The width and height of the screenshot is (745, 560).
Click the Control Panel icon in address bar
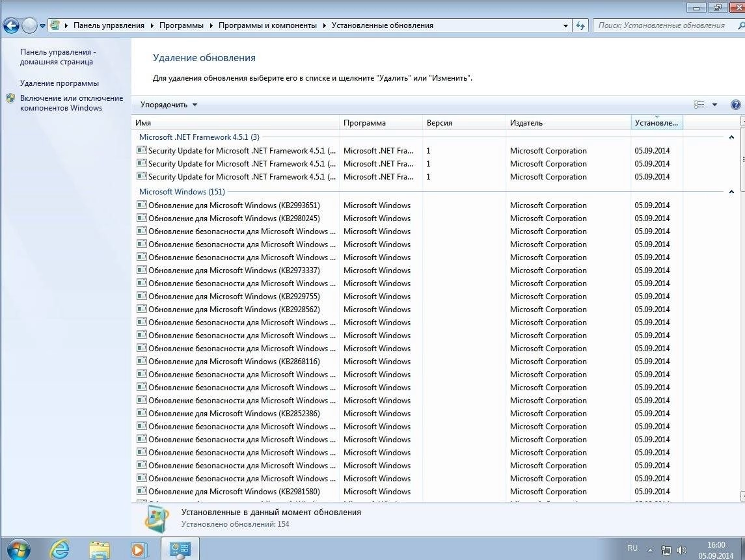55,25
